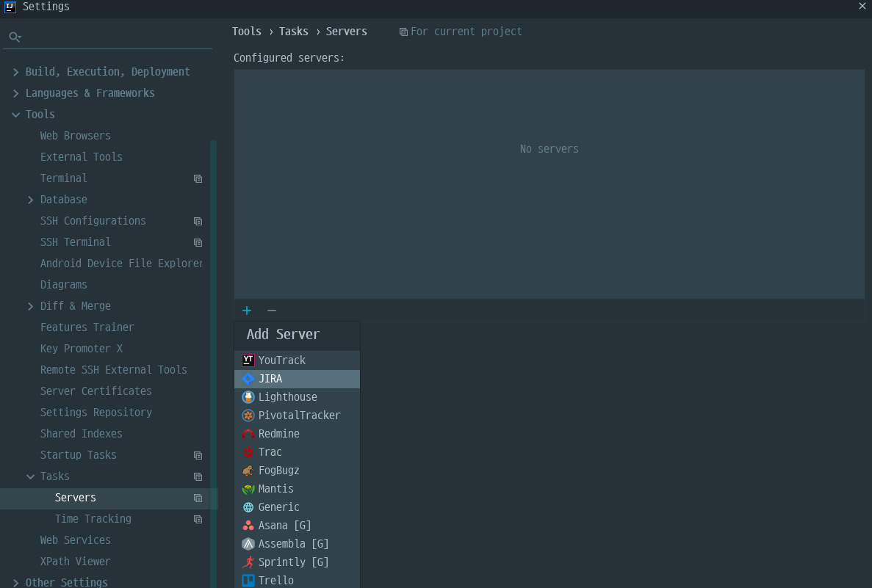Close the Settings dialog
The image size is (872, 588).
[862, 6]
